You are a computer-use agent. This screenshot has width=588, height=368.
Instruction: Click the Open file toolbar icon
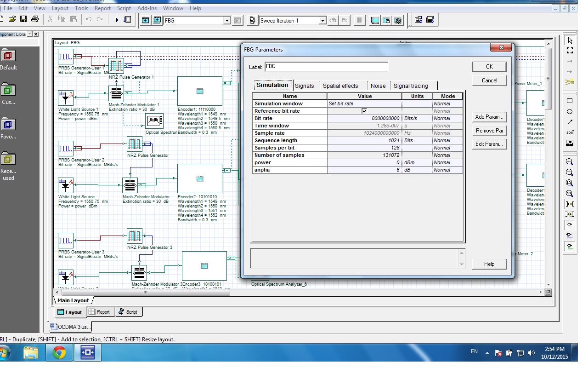click(x=12, y=19)
